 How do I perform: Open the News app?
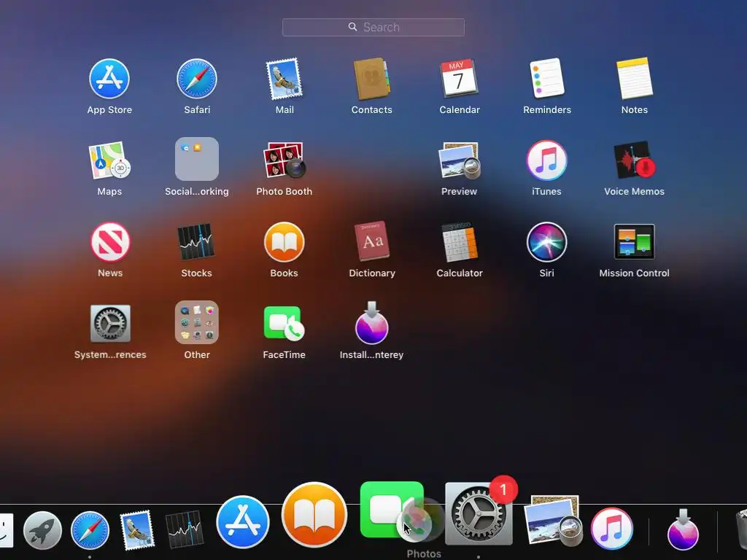(x=110, y=242)
